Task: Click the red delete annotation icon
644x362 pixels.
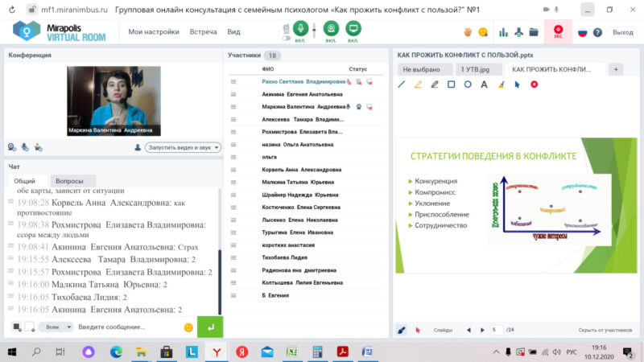Action: tap(534, 84)
